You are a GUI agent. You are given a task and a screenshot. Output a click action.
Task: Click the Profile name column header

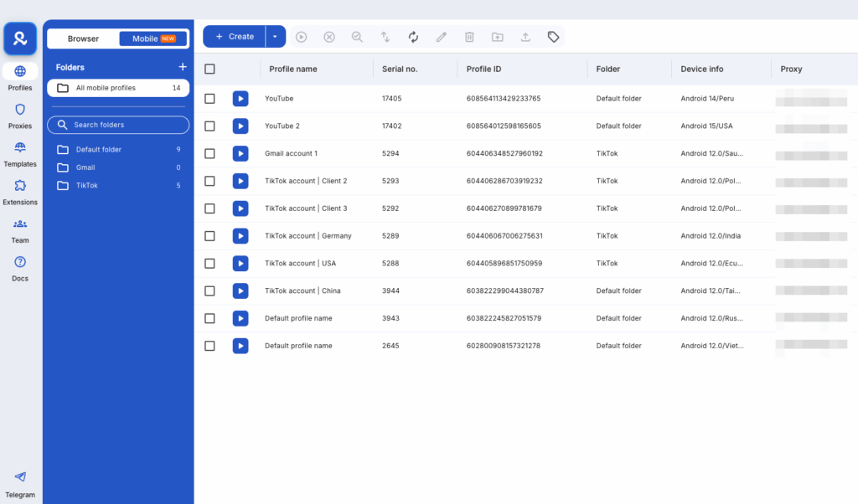pos(292,69)
